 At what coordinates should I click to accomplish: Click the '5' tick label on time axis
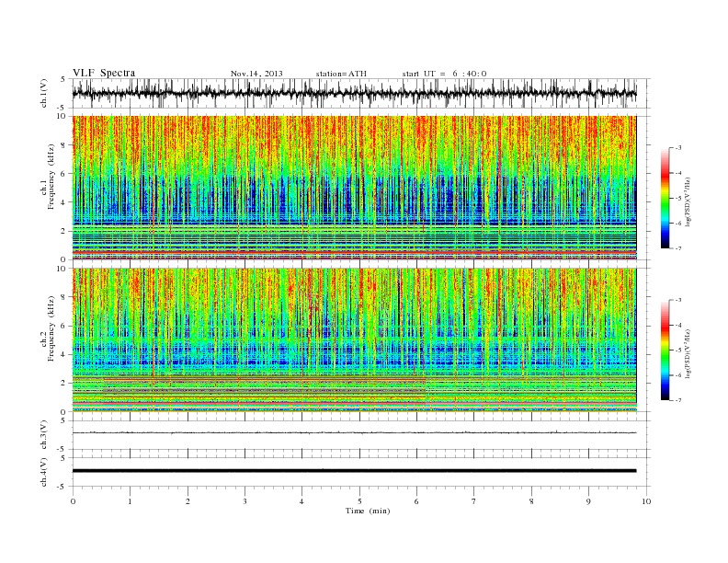pos(359,501)
